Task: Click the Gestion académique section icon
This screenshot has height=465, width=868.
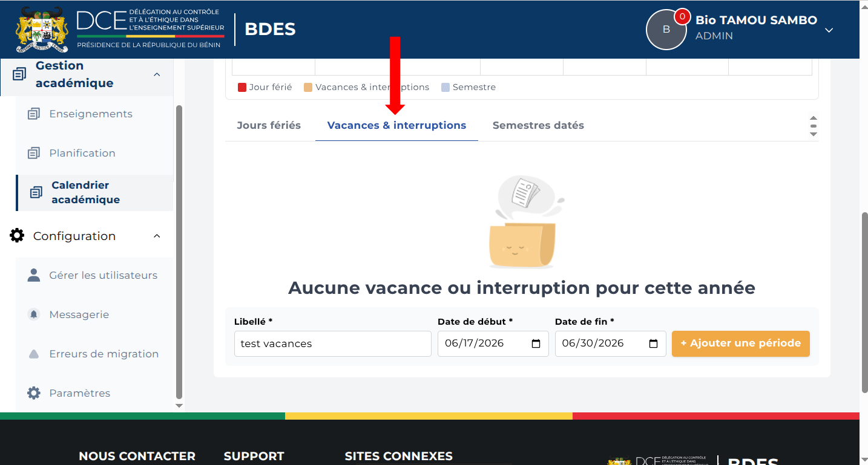Action: click(19, 74)
